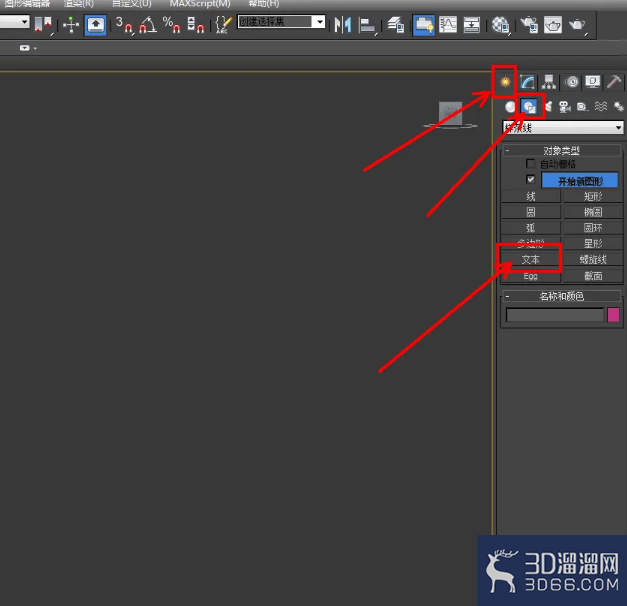Click the 线 shape button
The image size is (627, 606).
(x=531, y=196)
